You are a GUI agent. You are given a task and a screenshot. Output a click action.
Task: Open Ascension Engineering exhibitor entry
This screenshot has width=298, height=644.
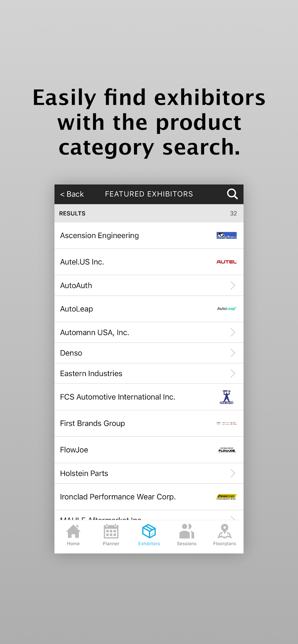click(99, 235)
